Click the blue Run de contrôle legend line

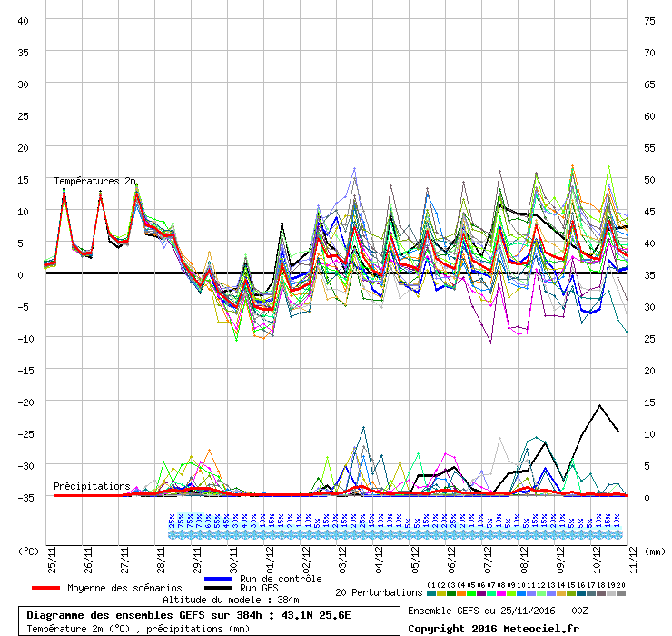(x=219, y=579)
